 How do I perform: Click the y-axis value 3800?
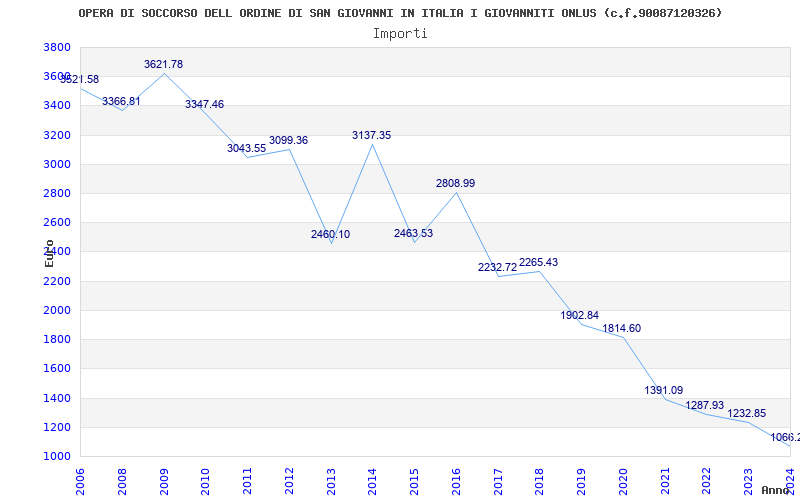point(57,48)
